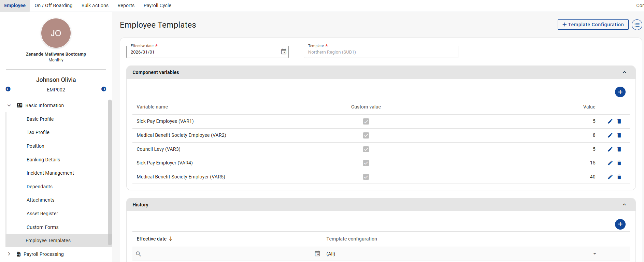
Task: Open Banking Details in the sidebar
Action: click(43, 160)
